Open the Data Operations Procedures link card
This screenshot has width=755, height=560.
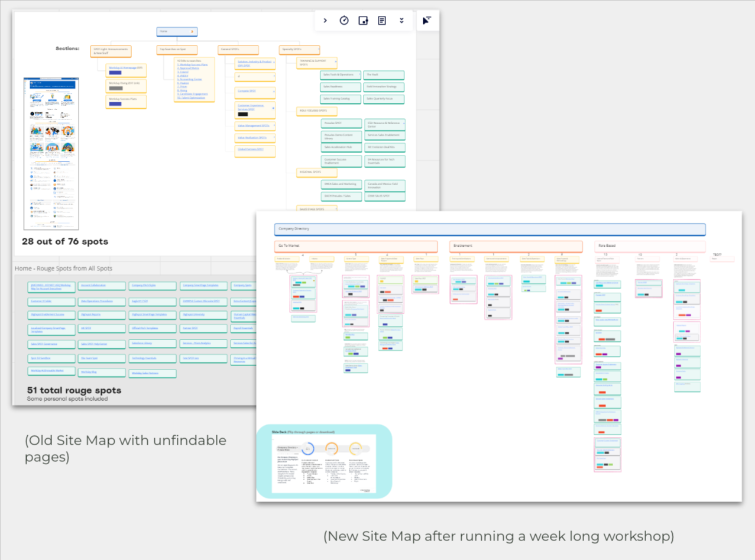point(102,301)
